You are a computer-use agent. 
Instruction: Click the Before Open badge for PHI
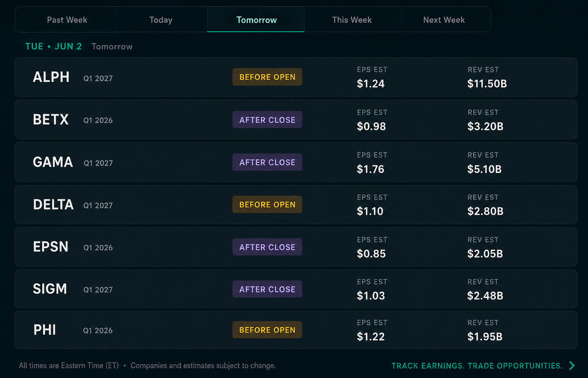coord(267,330)
